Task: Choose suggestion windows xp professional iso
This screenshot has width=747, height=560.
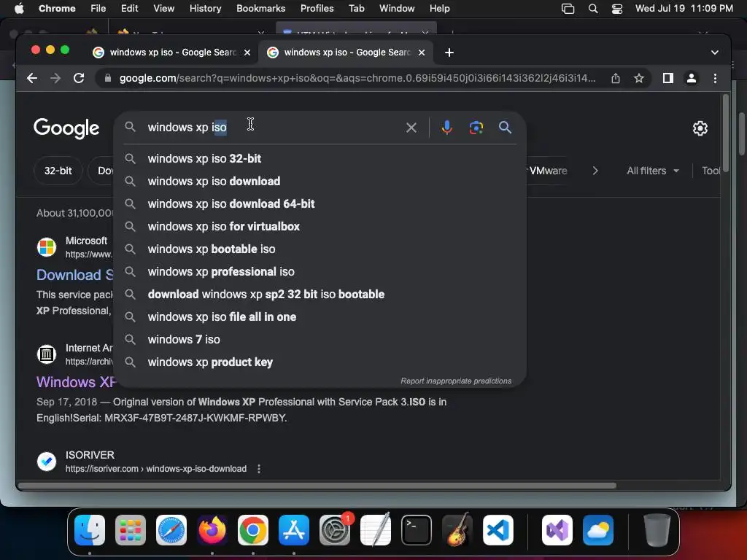Action: [x=320, y=272]
